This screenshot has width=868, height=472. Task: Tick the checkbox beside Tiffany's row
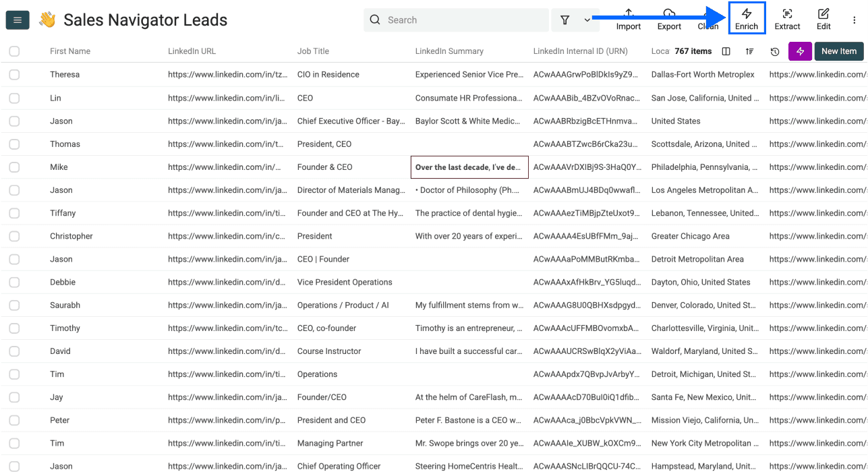tap(14, 213)
